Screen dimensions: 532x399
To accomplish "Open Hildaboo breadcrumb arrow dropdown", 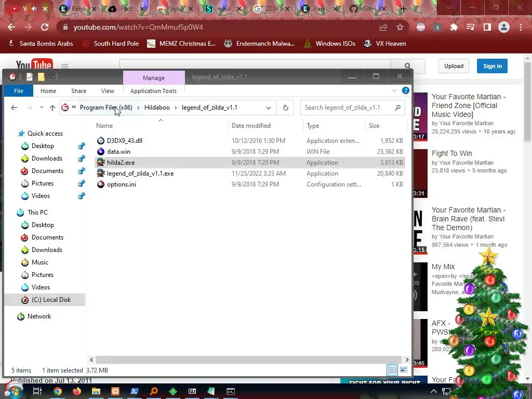I will [176, 108].
